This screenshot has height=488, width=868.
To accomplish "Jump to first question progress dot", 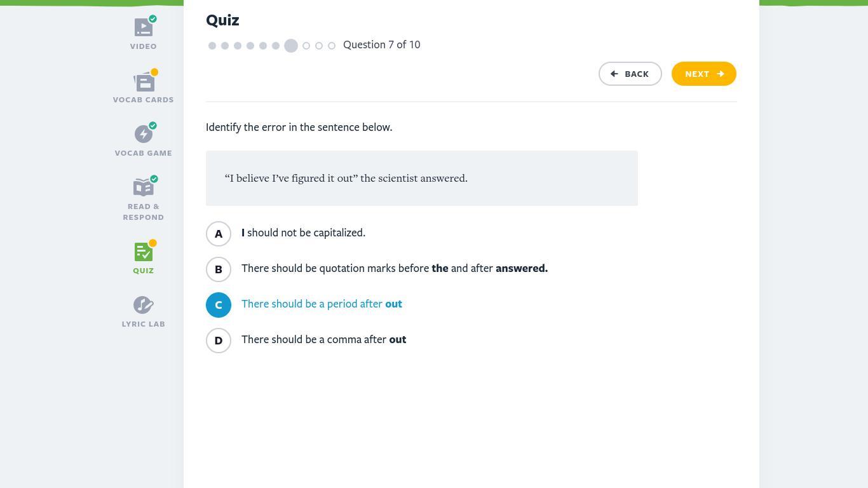I will (212, 46).
